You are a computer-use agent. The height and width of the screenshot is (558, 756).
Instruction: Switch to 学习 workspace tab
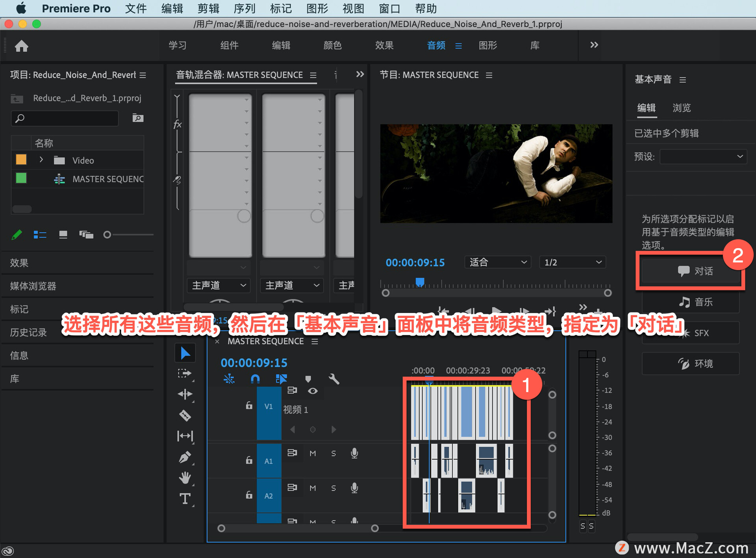tap(177, 45)
